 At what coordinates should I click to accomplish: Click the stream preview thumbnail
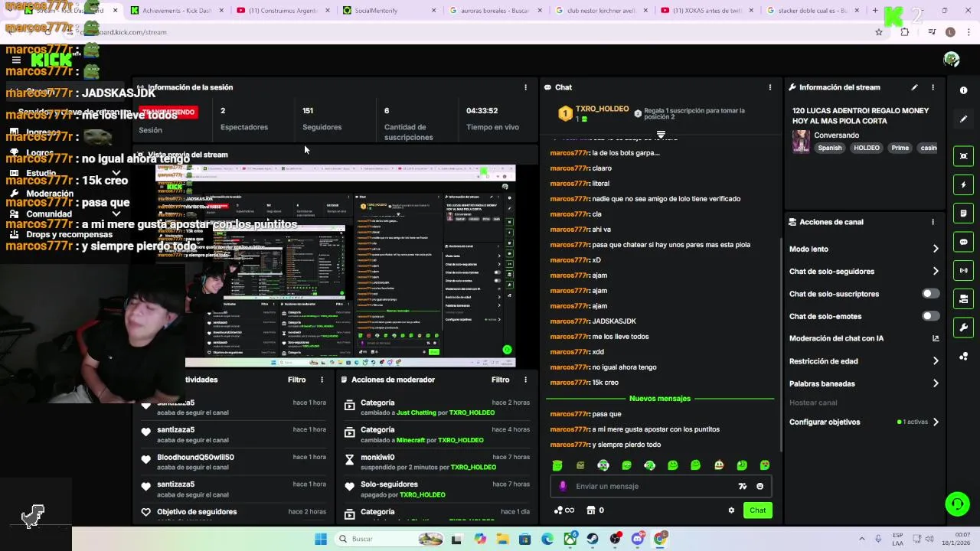335,266
